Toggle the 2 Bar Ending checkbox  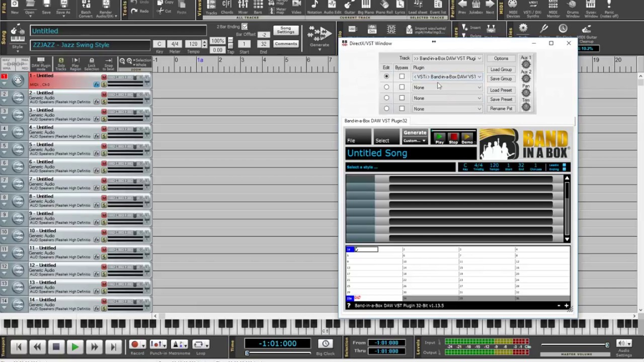[245, 27]
